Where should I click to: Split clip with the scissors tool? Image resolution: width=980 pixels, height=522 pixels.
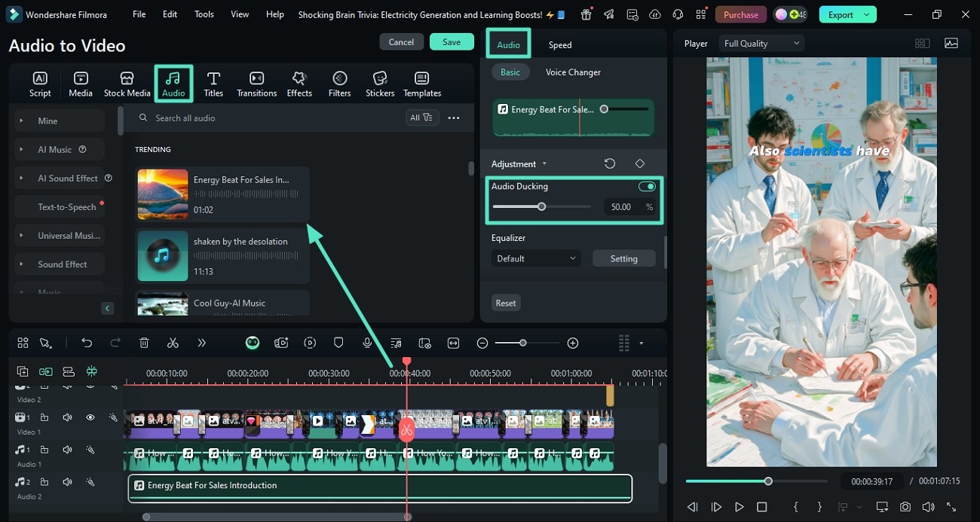(x=173, y=343)
